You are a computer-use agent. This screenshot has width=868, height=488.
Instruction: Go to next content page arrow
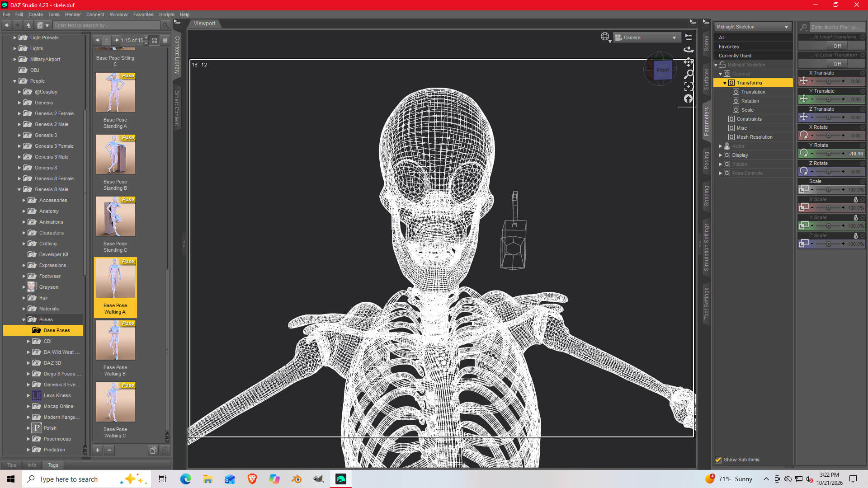click(117, 40)
